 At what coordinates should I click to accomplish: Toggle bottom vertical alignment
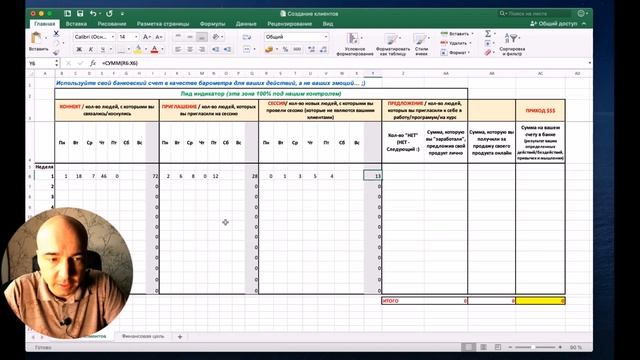[202, 37]
